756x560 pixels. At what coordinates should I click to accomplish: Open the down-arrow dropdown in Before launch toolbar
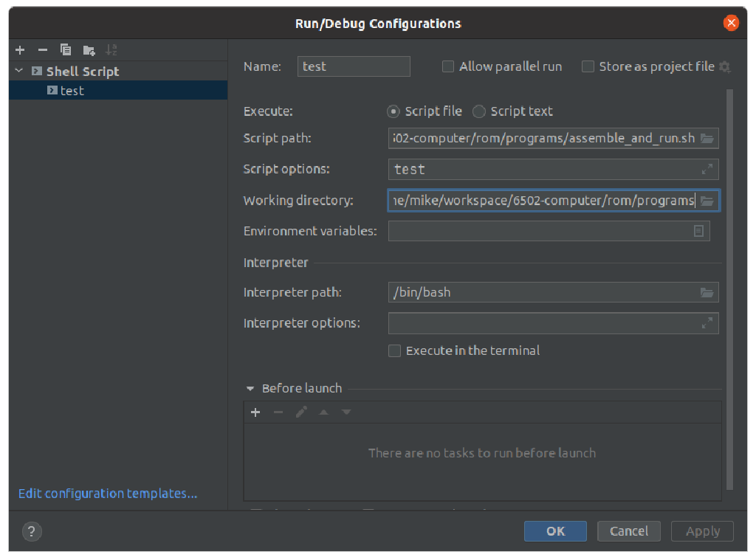click(346, 412)
